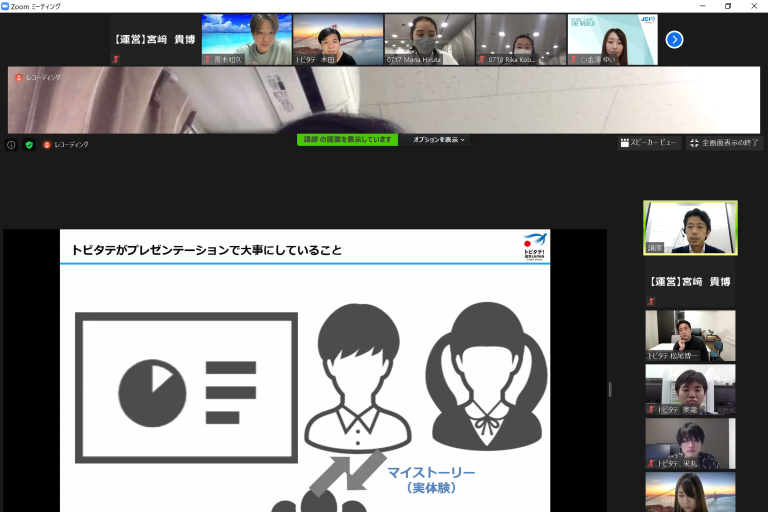Screen dimensions: 768x512
Task: Expand the オプションを表示 dropdown
Action: pyautogui.click(x=439, y=140)
